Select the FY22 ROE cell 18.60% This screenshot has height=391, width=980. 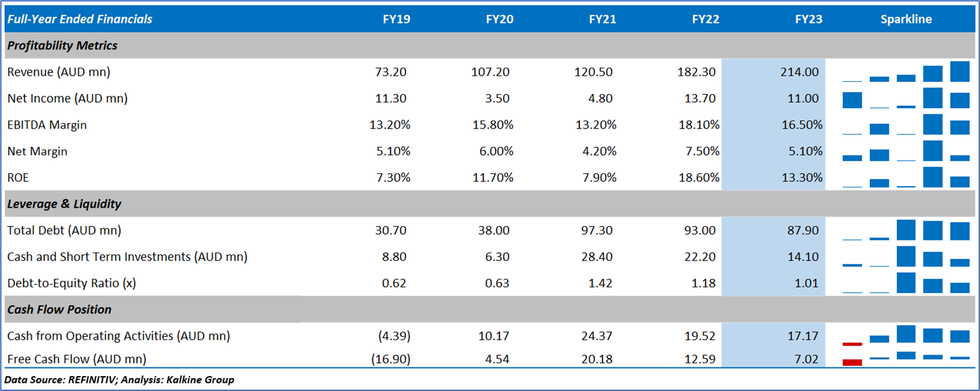click(697, 178)
